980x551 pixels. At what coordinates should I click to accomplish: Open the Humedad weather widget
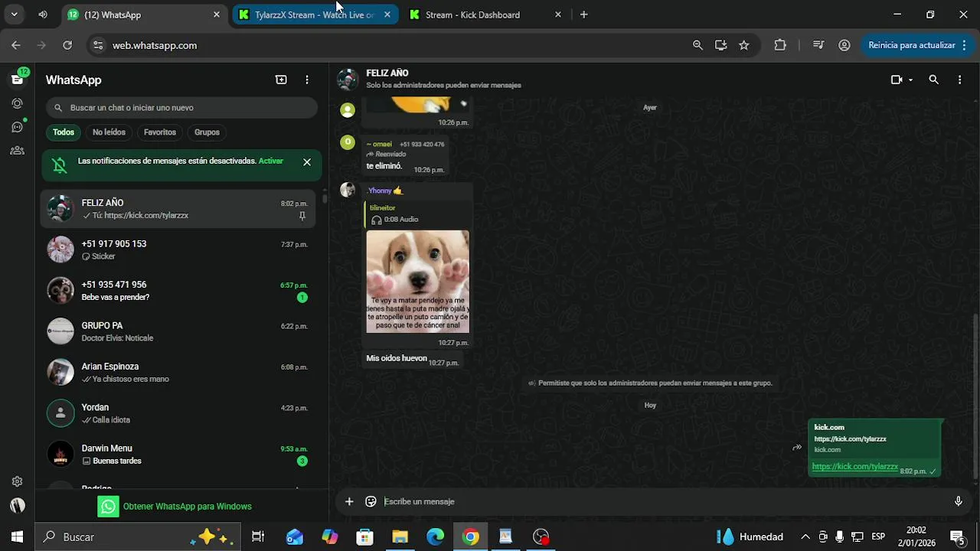coord(750,536)
